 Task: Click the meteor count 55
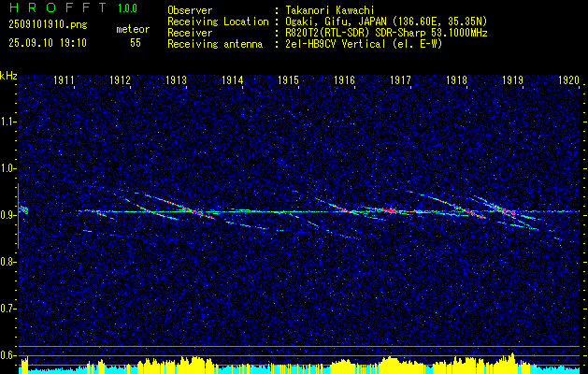[x=136, y=43]
